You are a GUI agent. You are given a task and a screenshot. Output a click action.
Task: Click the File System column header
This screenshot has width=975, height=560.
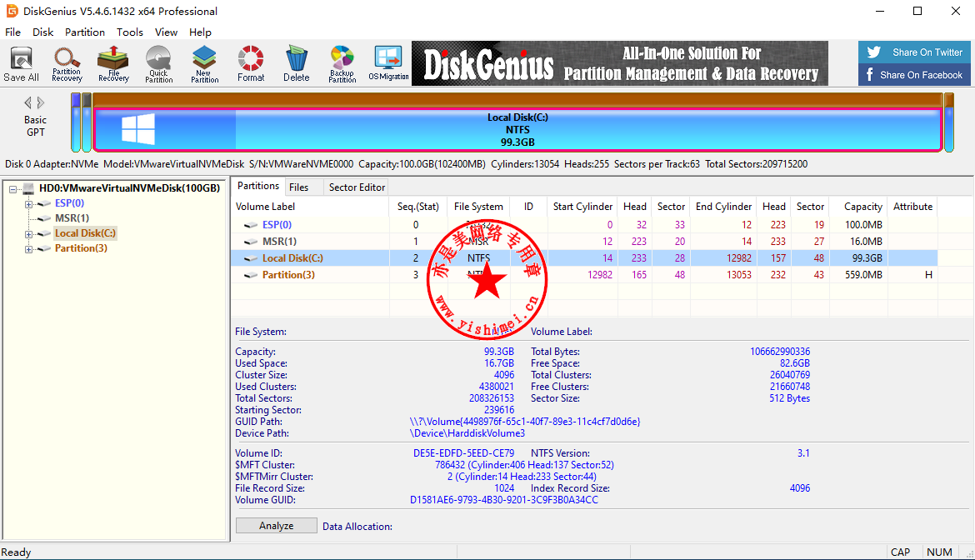click(478, 207)
